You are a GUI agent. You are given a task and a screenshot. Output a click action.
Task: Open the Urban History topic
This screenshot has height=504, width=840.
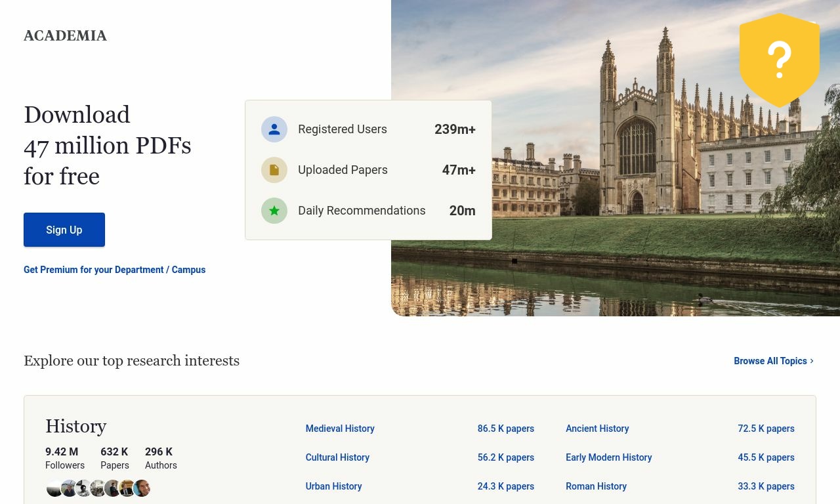[x=333, y=486]
